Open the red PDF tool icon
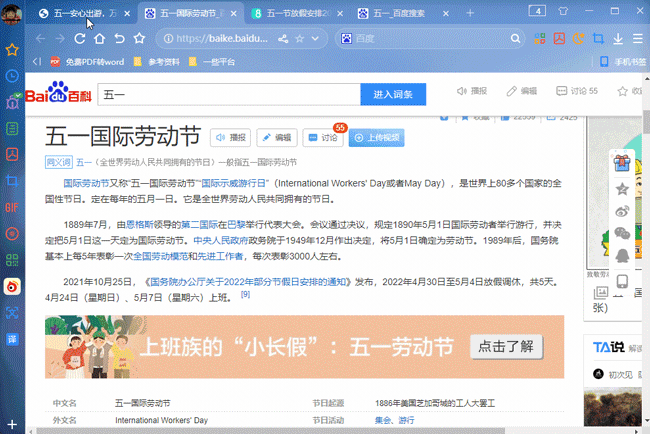The image size is (650, 434). [x=559, y=39]
